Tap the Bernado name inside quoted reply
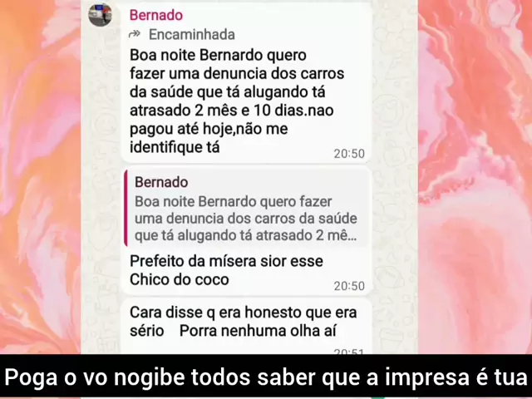Screen dimensions: 532x399 [161, 182]
